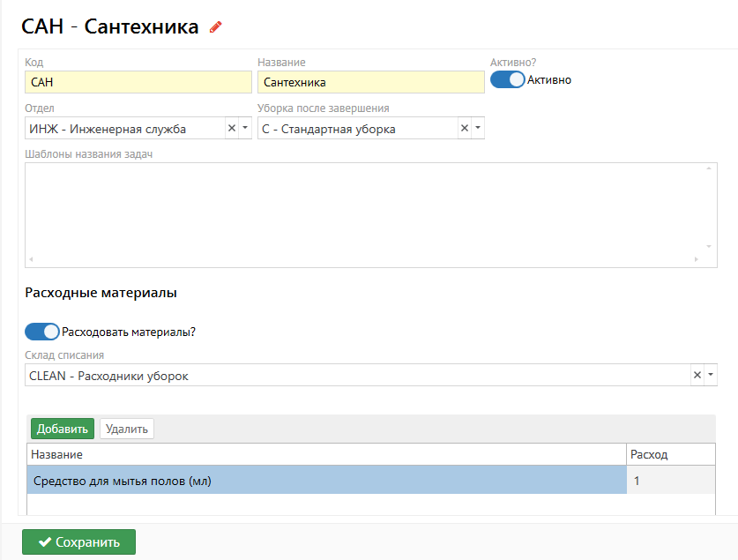This screenshot has width=738, height=560.
Task: Click the Удалить button
Action: pos(127,429)
